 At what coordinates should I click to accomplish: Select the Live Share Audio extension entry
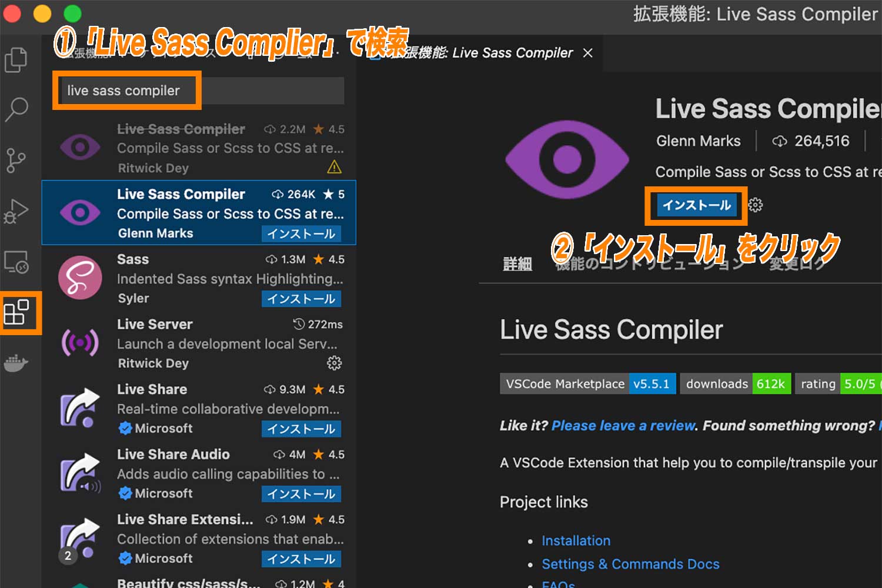(199, 473)
